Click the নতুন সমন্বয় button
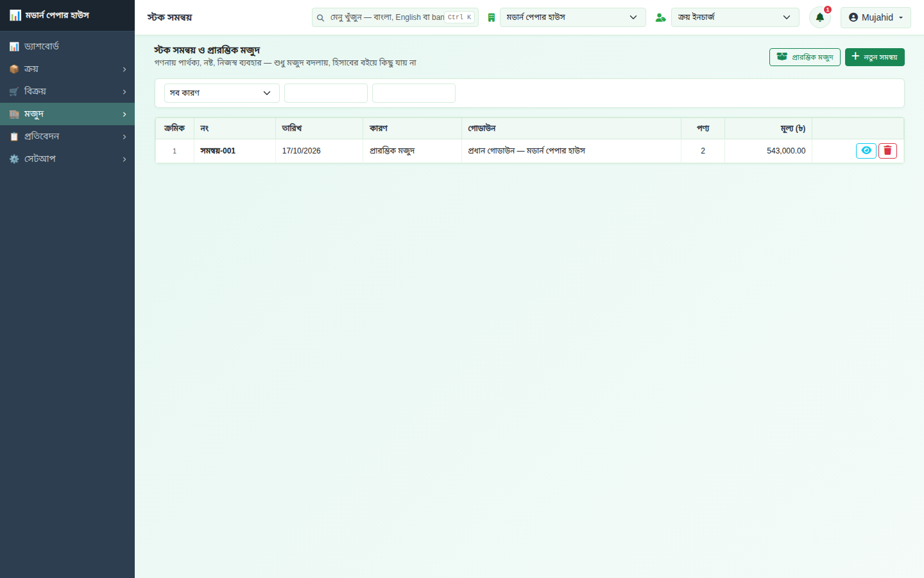This screenshot has height=578, width=924. click(x=875, y=57)
